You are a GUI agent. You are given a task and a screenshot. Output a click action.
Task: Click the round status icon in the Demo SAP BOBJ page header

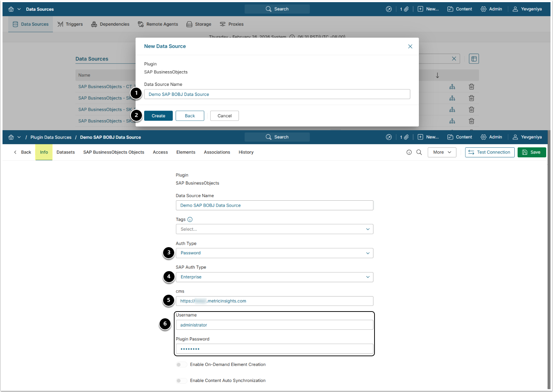click(x=389, y=137)
